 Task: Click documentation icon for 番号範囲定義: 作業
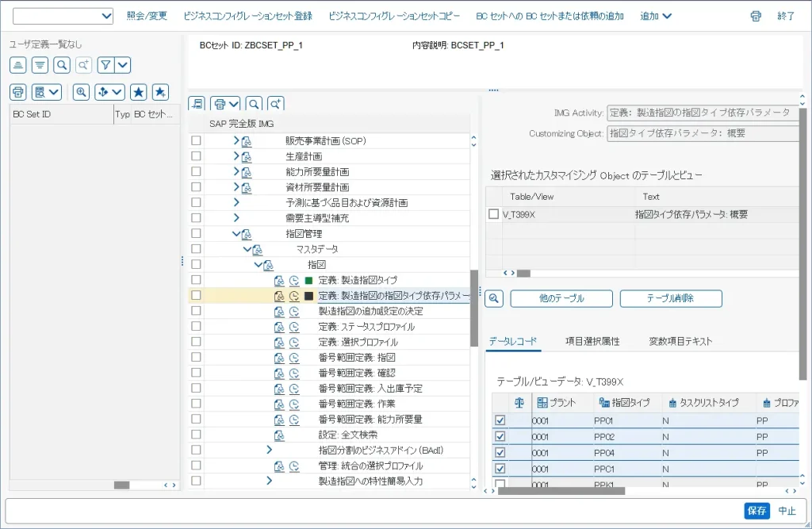point(279,404)
